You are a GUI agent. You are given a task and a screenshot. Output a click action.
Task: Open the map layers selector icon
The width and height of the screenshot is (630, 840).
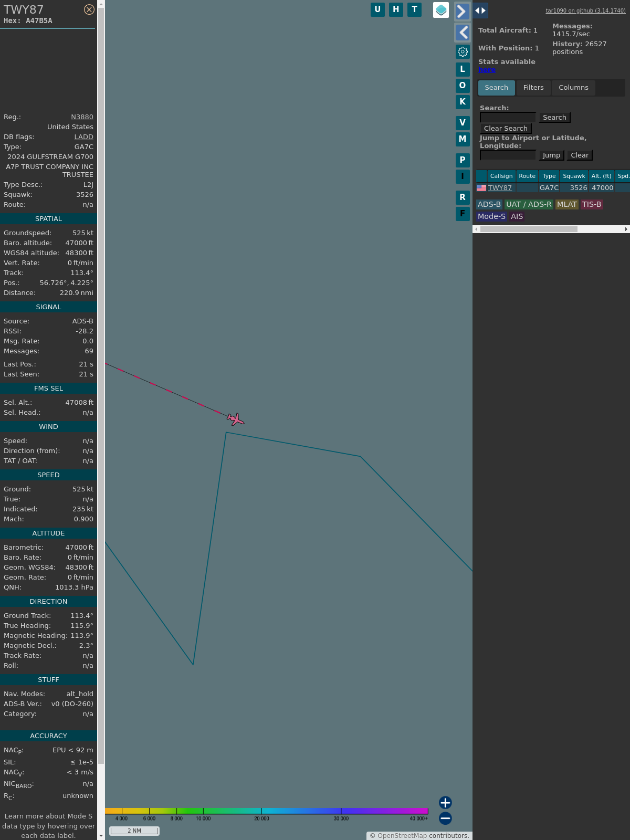(441, 10)
